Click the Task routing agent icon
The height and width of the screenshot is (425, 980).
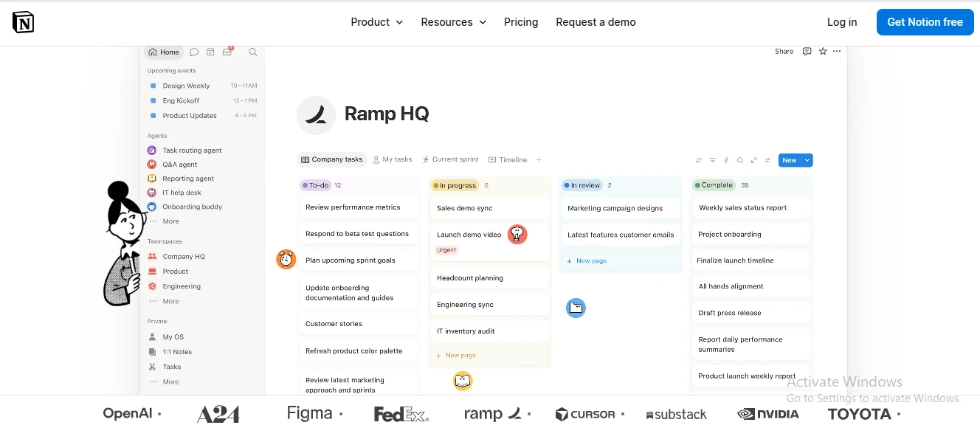click(x=152, y=151)
